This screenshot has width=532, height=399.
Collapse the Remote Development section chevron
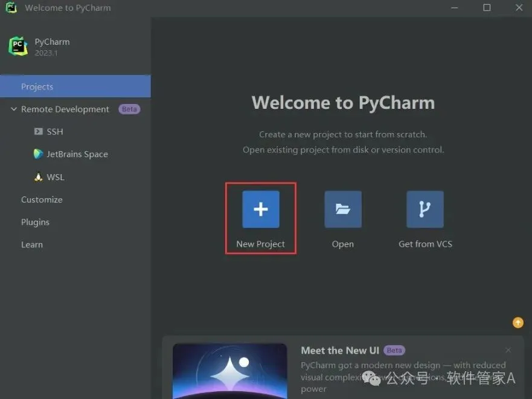click(13, 109)
